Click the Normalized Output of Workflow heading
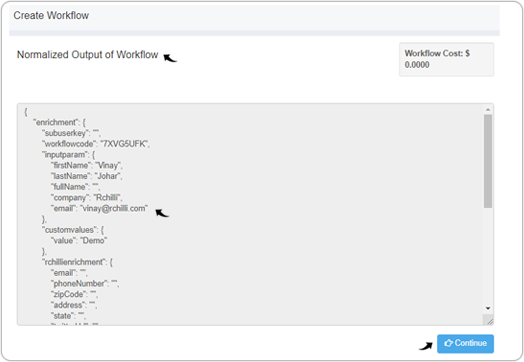Screen dimensions: 524x362 point(88,54)
